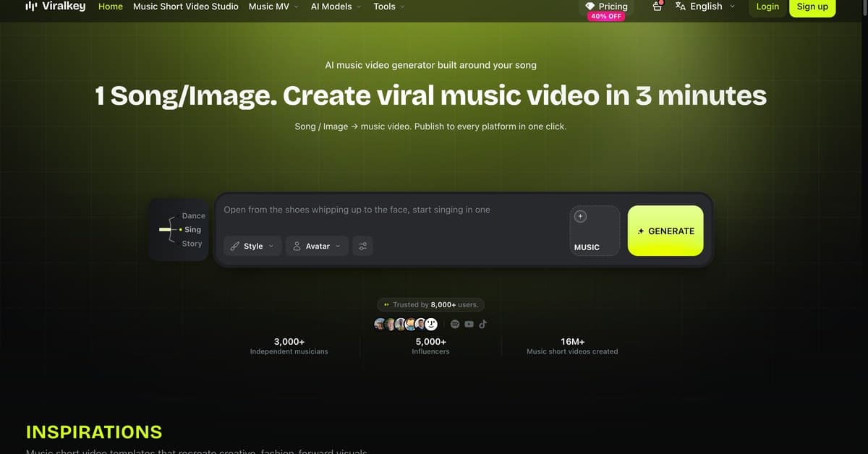Open the English language selector
This screenshot has width=868, height=454.
[705, 6]
